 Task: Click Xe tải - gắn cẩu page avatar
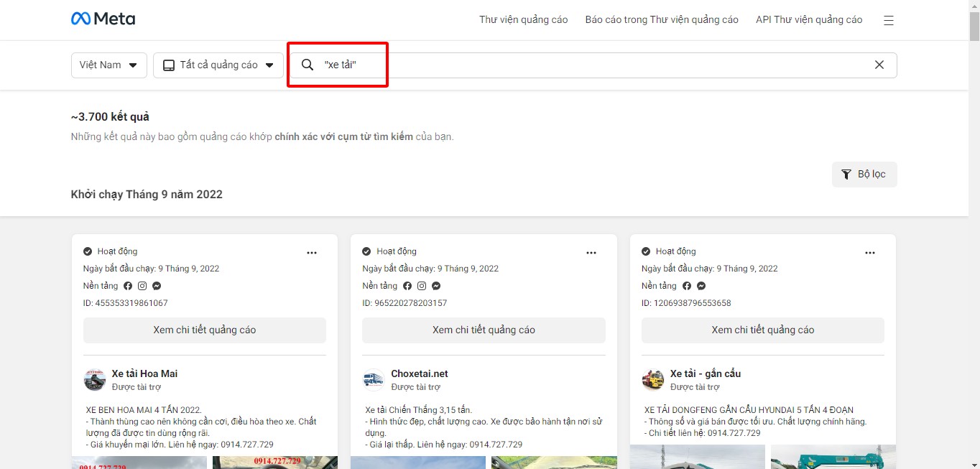(653, 379)
